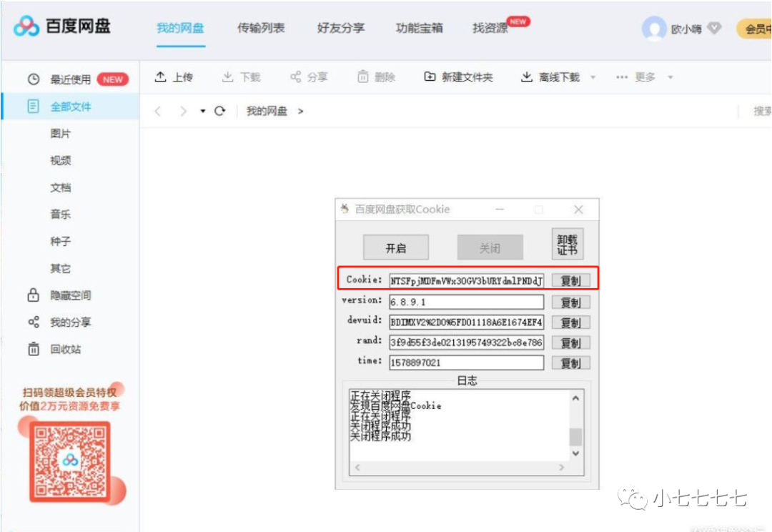Click the 扫码领超级会员特权 promo text

click(69, 393)
